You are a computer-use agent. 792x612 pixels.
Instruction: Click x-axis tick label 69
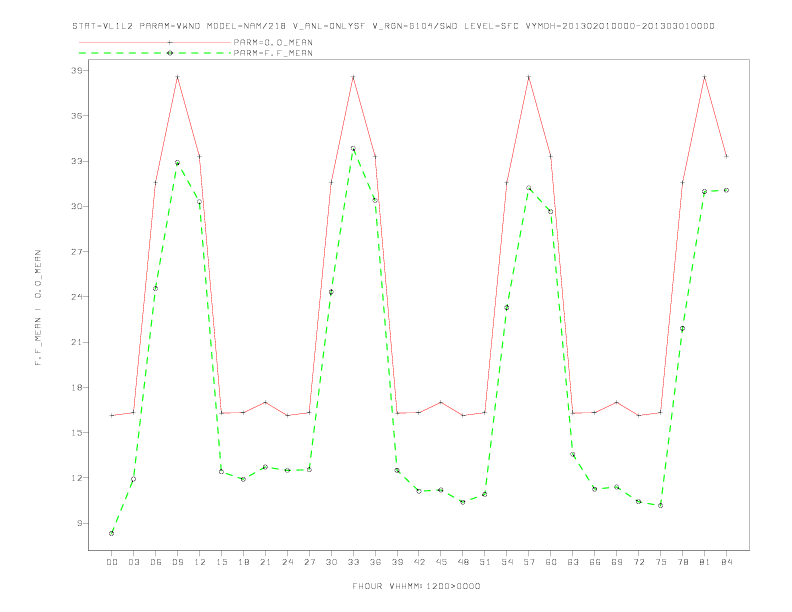(x=617, y=562)
